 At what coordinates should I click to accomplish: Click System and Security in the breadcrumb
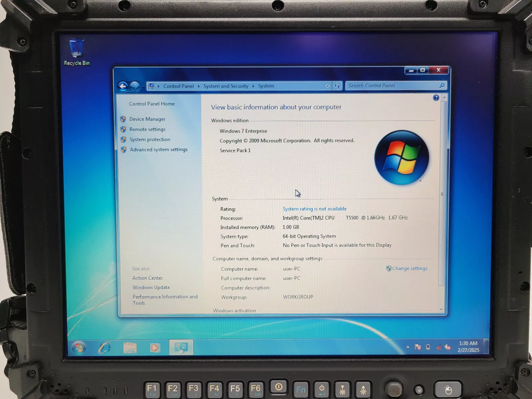pyautogui.click(x=226, y=86)
